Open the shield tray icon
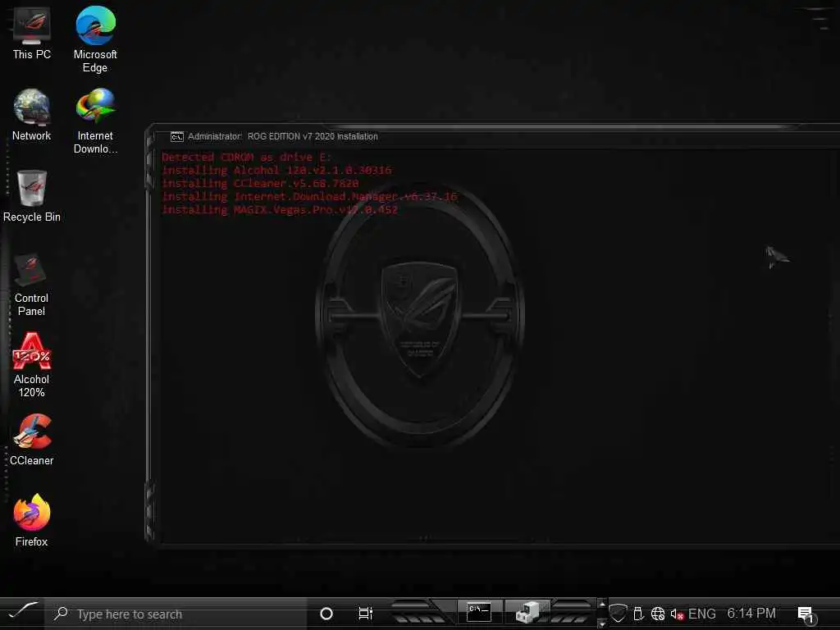Image resolution: width=840 pixels, height=630 pixels. [x=618, y=614]
